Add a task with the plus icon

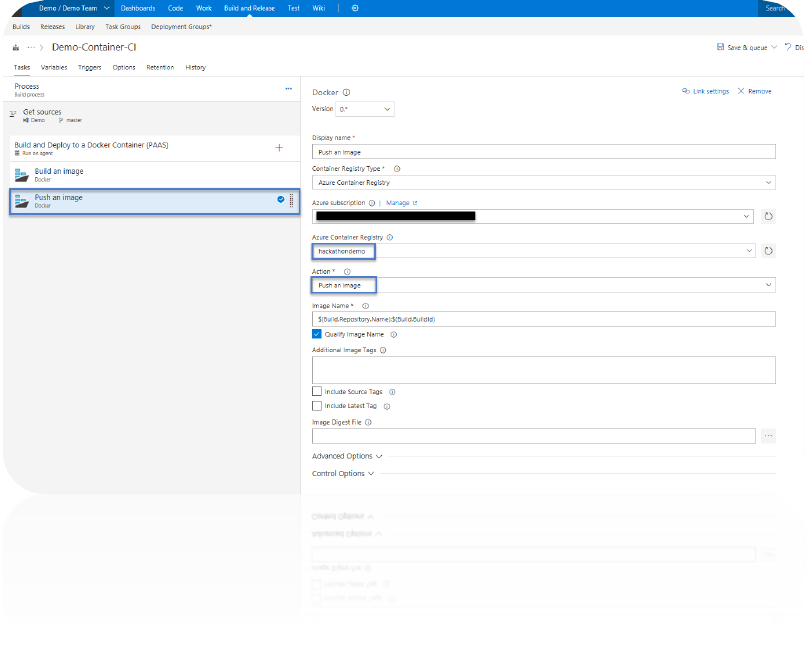coord(279,148)
